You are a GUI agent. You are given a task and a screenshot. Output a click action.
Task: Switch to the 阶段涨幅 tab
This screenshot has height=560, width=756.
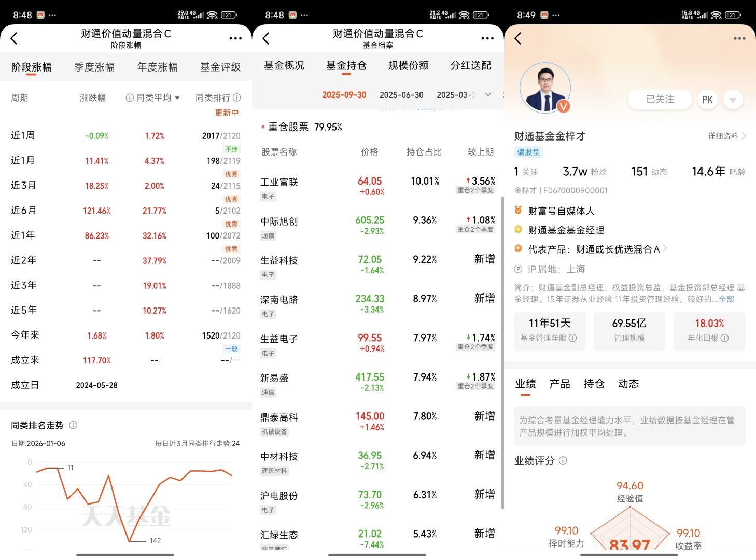click(32, 67)
